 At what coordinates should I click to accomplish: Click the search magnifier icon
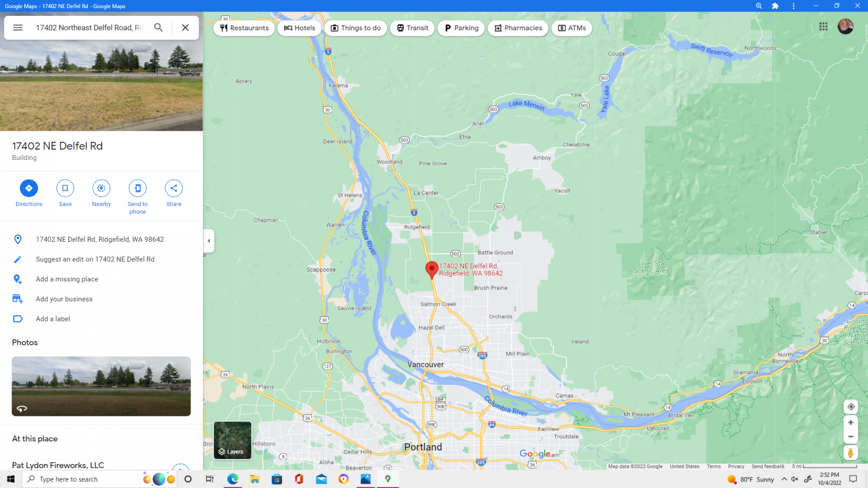(158, 28)
